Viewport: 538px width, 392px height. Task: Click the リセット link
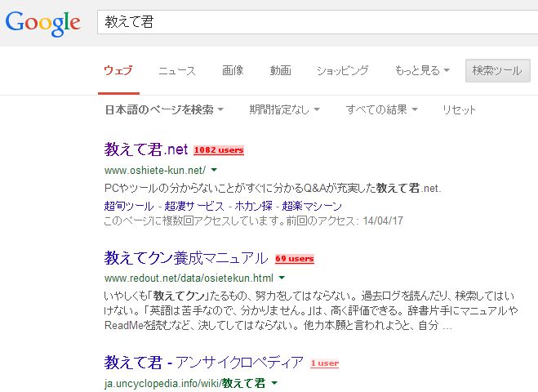459,110
